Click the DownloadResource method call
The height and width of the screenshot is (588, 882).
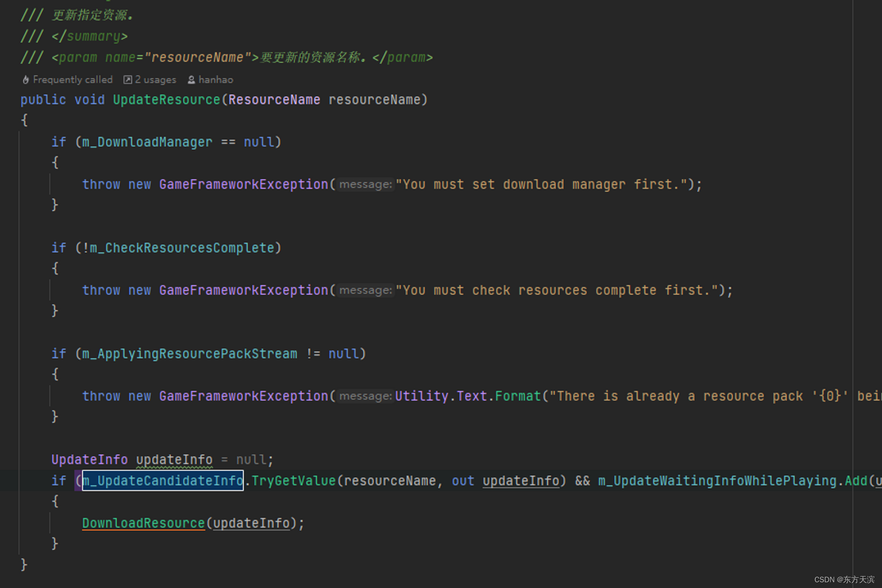[143, 523]
